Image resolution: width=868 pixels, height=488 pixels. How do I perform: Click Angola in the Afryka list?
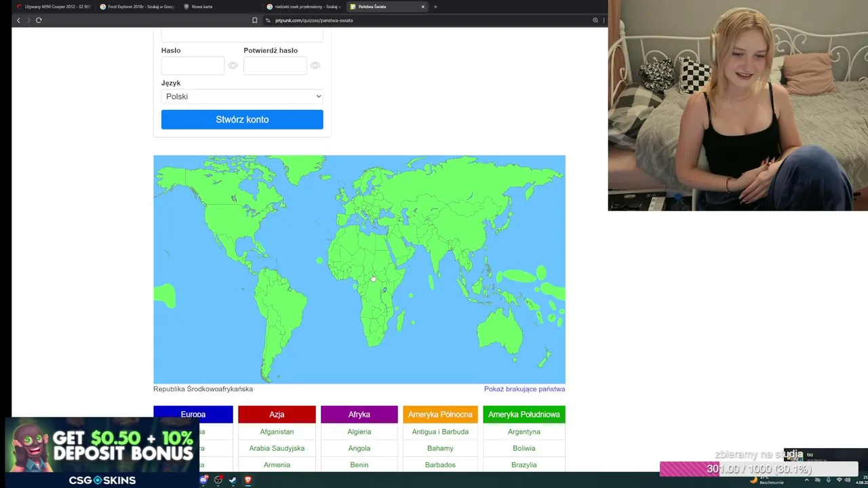point(359,448)
